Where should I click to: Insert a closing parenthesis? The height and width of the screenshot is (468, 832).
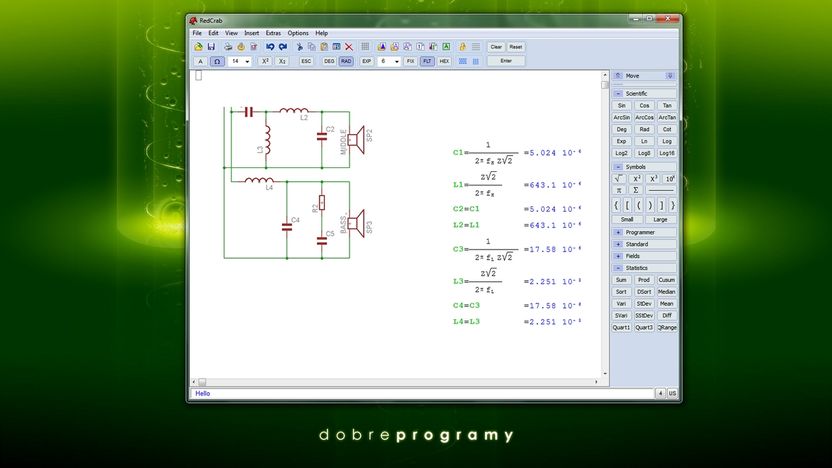(650, 204)
